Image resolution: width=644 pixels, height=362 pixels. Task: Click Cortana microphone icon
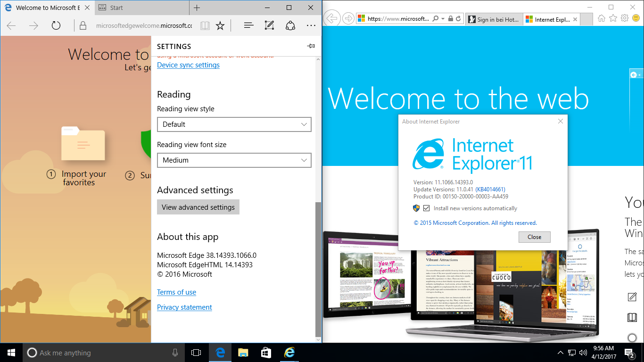pos(175,353)
